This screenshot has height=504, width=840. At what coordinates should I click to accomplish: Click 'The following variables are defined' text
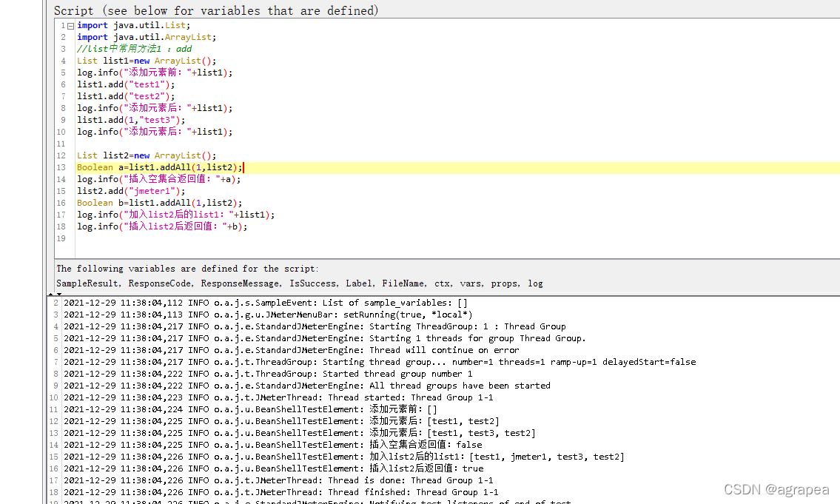click(187, 269)
